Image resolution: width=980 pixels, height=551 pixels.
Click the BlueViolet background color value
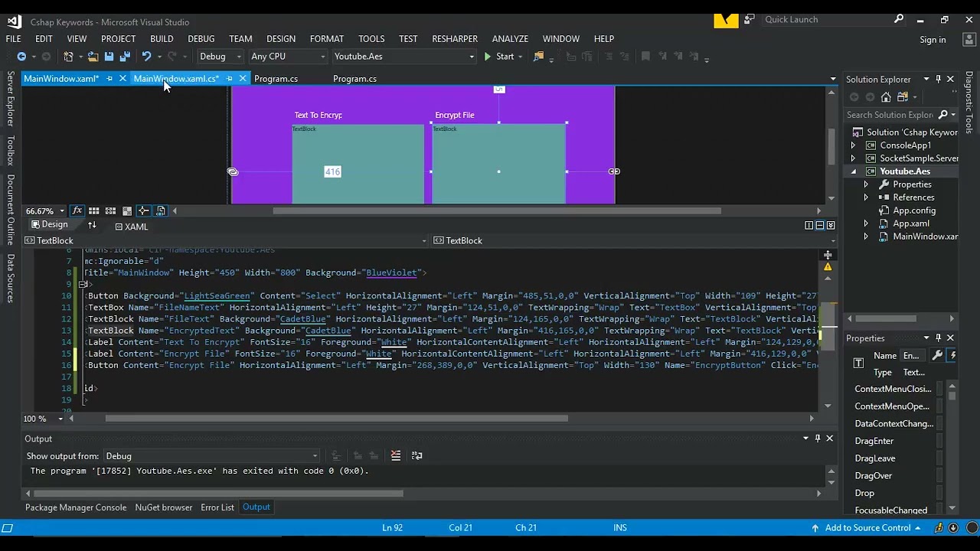(391, 272)
